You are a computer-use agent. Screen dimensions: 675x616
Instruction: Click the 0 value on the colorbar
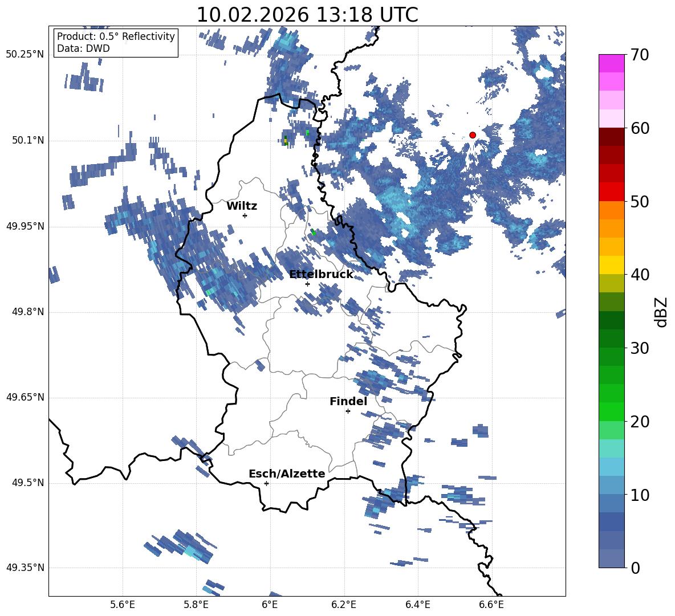pyautogui.click(x=635, y=568)
